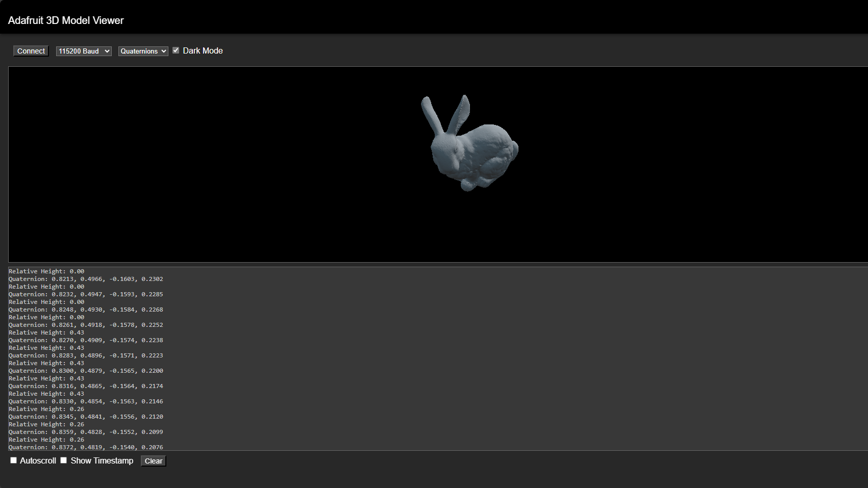Click the Autoscroll label text

(x=38, y=460)
